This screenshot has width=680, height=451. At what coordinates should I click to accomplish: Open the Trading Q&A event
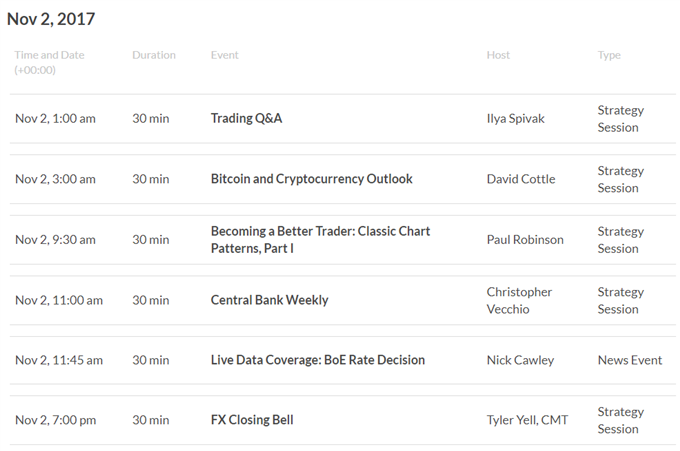246,118
